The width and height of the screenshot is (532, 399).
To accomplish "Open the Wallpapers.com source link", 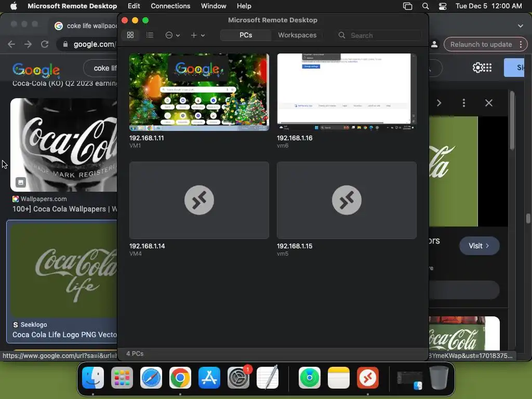I will click(x=44, y=199).
